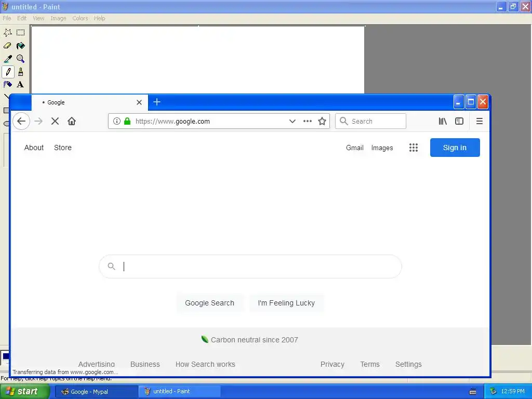Select the rectangular Select tool in Paint
This screenshot has height=399, width=532.
(x=21, y=33)
